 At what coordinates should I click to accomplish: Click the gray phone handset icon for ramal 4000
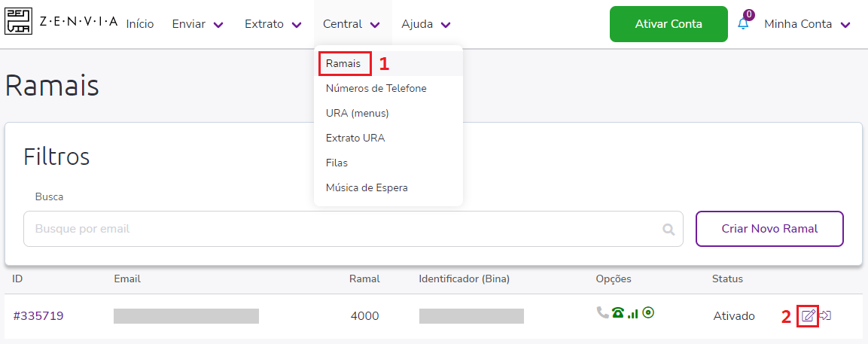click(602, 312)
